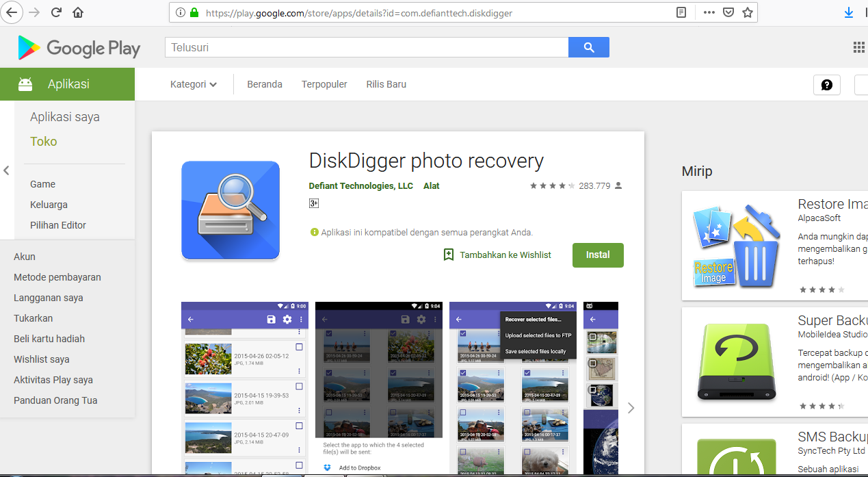
Task: Click the Google Play logo
Action: click(x=79, y=47)
